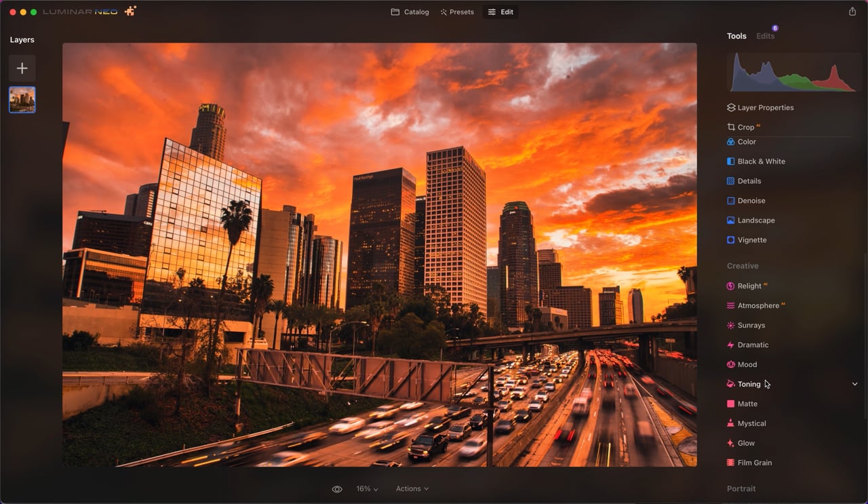Click the Creative section heading
The height and width of the screenshot is (504, 868).
(x=743, y=266)
